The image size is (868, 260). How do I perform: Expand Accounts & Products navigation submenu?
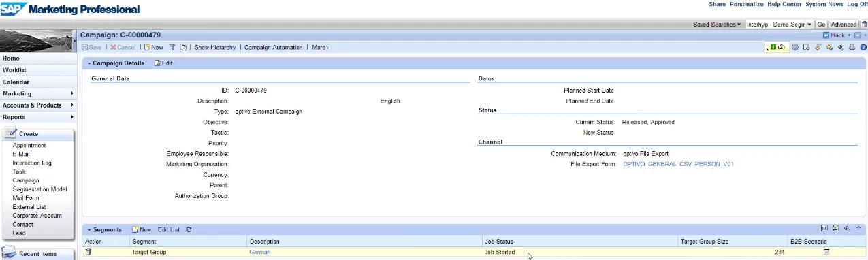coord(72,105)
